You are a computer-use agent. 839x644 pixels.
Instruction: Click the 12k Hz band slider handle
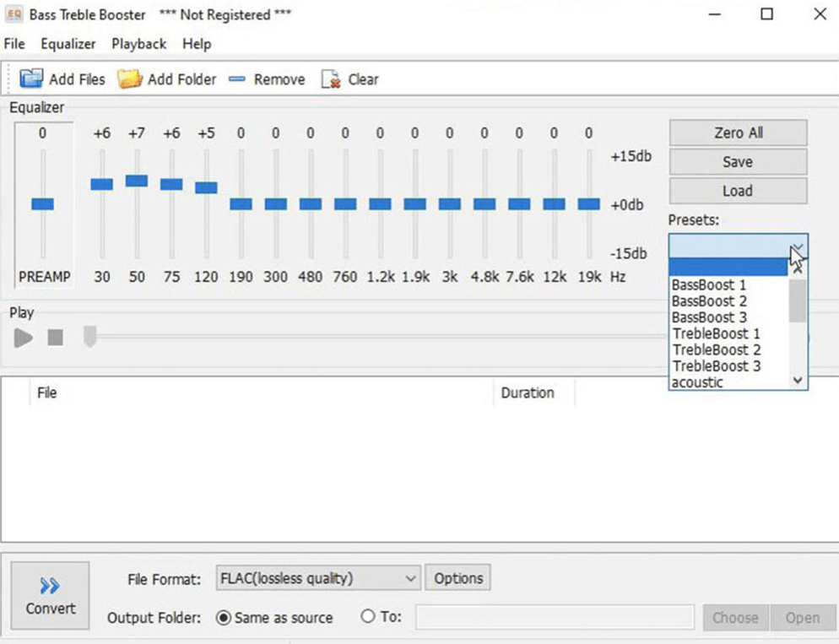554,203
